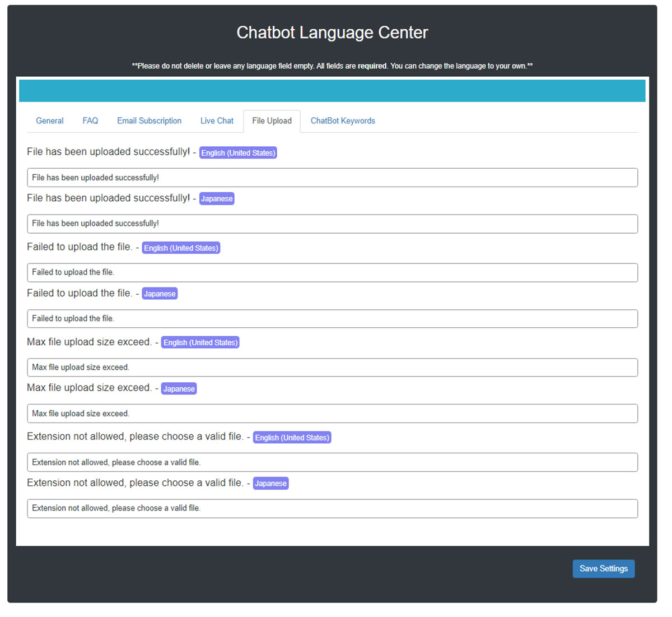Click the Save Settings button

coord(603,569)
